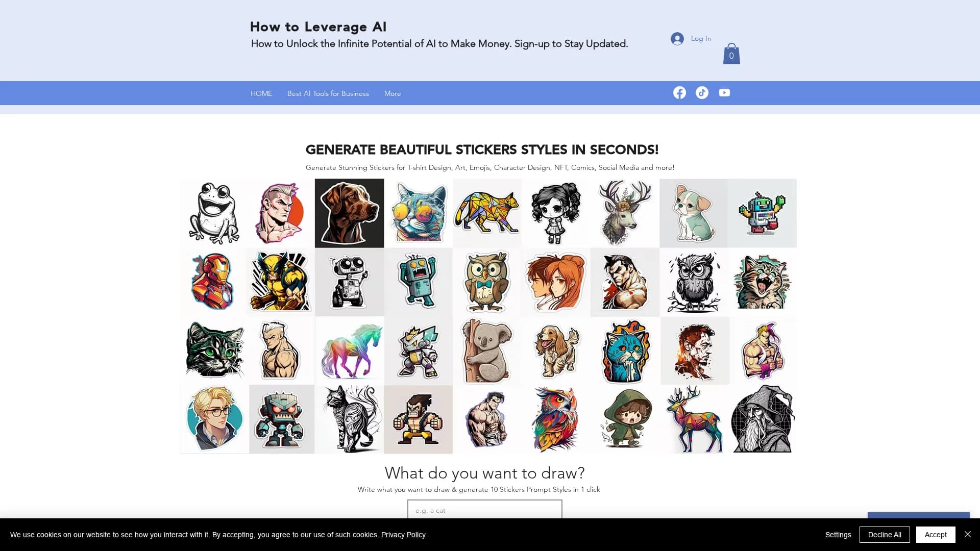The width and height of the screenshot is (980, 551).
Task: Select the colorful owl sticker
Action: [556, 419]
